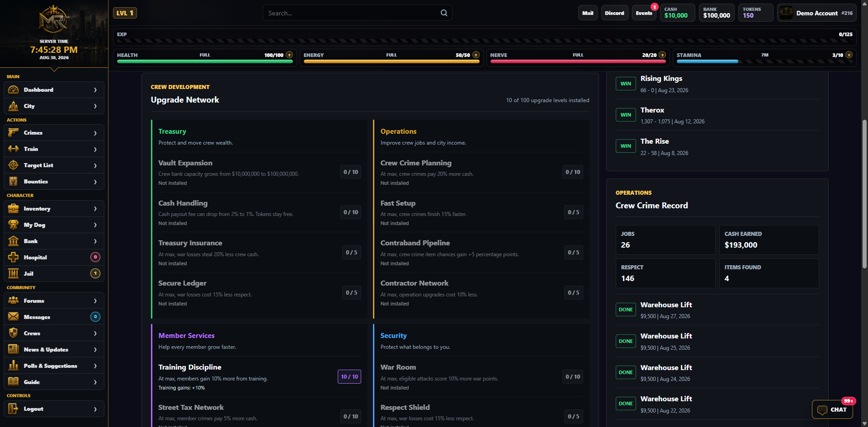
Task: Click the Crews shield icon
Action: (x=14, y=333)
